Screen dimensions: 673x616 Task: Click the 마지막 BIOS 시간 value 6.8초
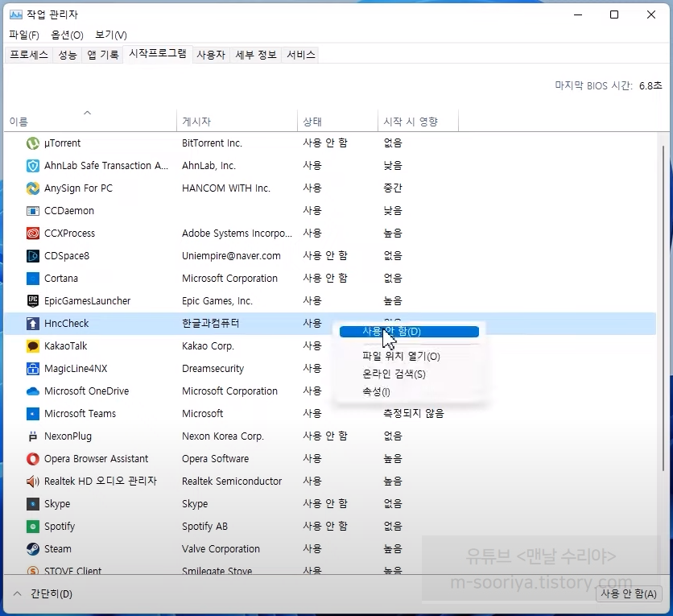[x=650, y=86]
